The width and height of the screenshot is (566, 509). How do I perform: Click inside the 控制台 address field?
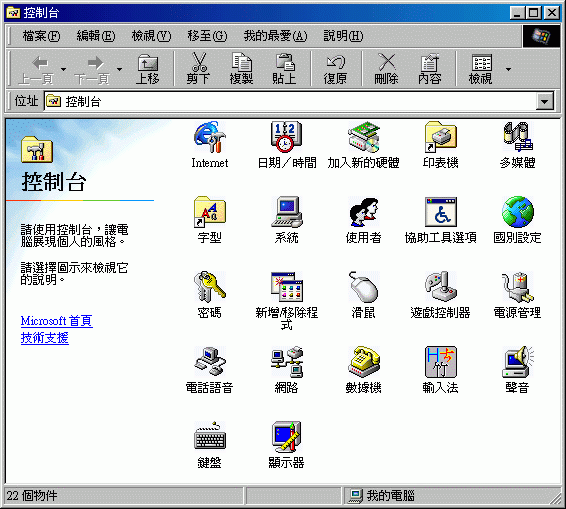(x=291, y=102)
